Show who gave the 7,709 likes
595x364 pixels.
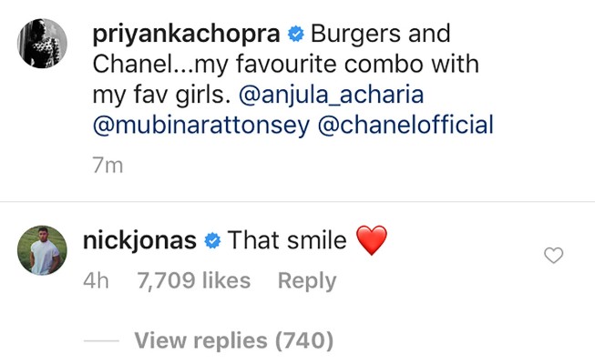tap(192, 282)
